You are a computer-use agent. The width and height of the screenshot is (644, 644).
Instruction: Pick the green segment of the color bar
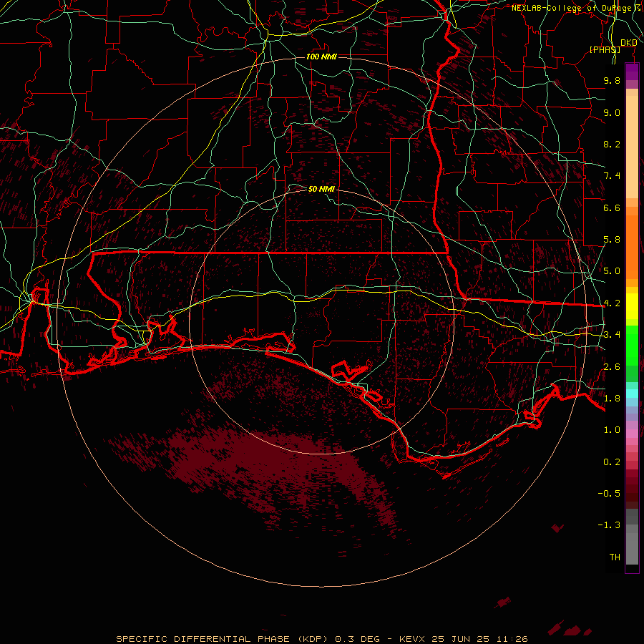pyautogui.click(x=632, y=345)
